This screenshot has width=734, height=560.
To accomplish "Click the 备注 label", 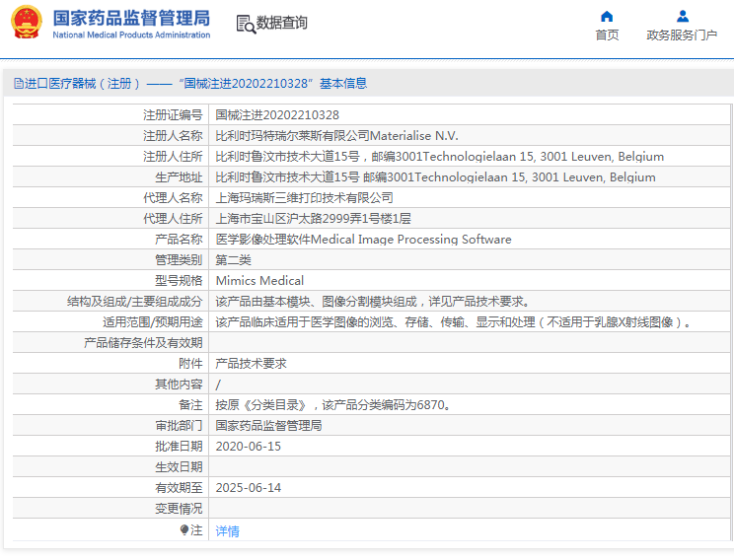I will point(190,404).
